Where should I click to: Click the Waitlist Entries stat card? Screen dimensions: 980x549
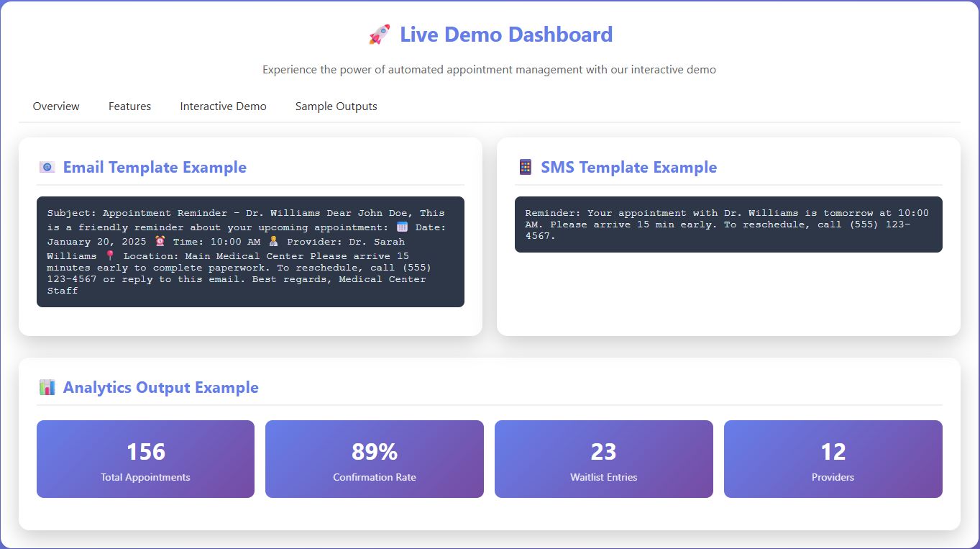603,459
